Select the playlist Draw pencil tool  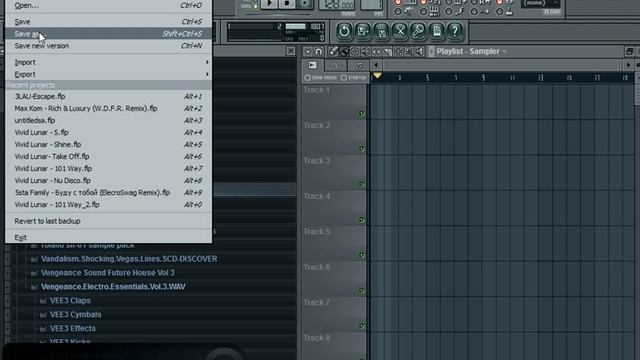(333, 51)
